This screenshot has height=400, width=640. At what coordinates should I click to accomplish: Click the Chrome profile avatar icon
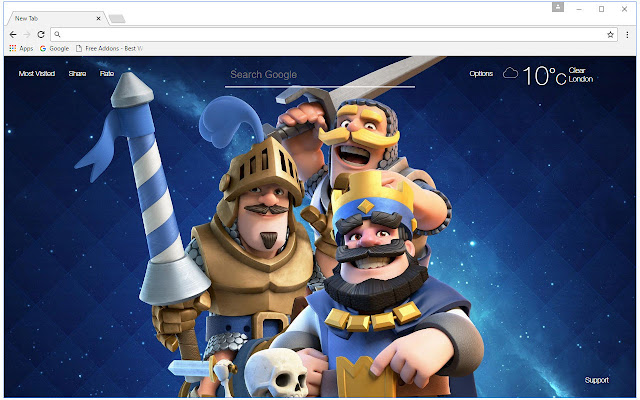(x=558, y=7)
